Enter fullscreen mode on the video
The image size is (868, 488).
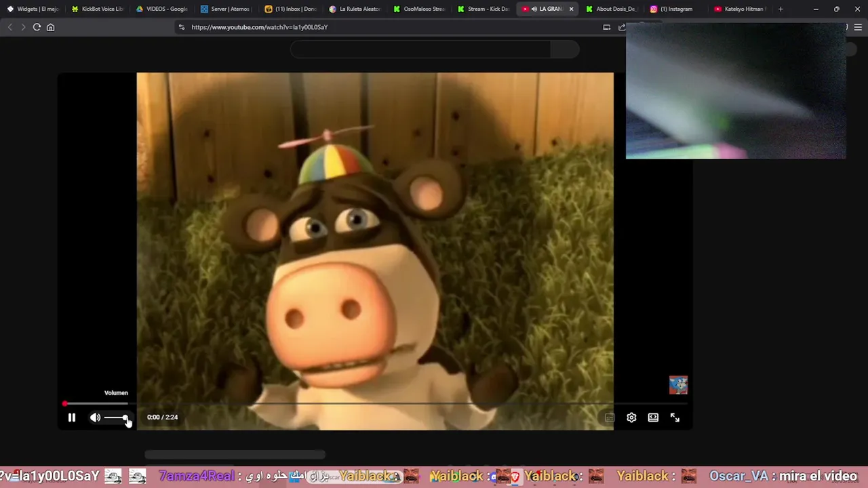coord(675,418)
